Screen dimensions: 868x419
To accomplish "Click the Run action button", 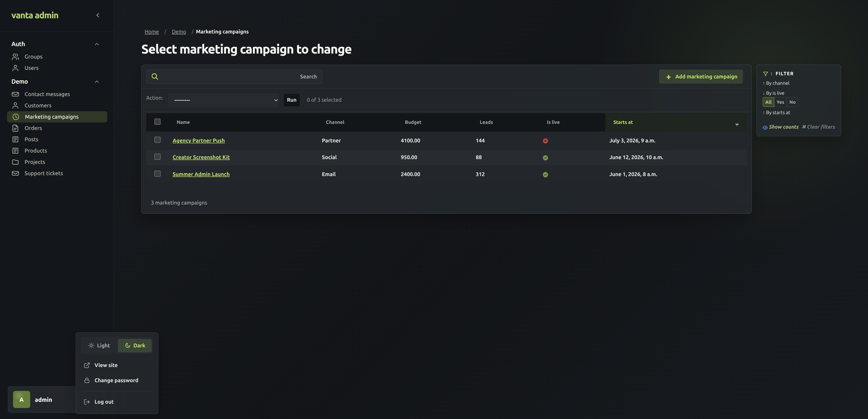I will [291, 100].
